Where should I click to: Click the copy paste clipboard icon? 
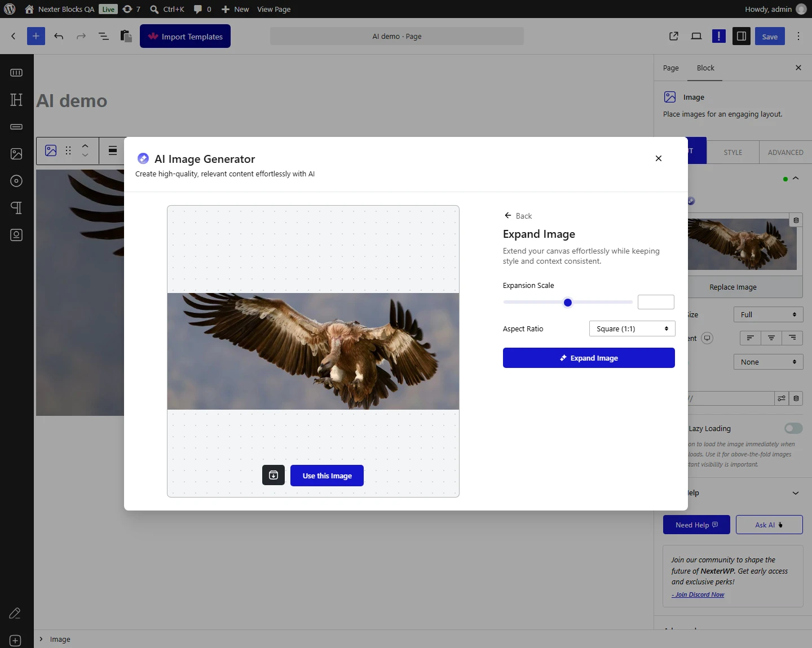126,36
